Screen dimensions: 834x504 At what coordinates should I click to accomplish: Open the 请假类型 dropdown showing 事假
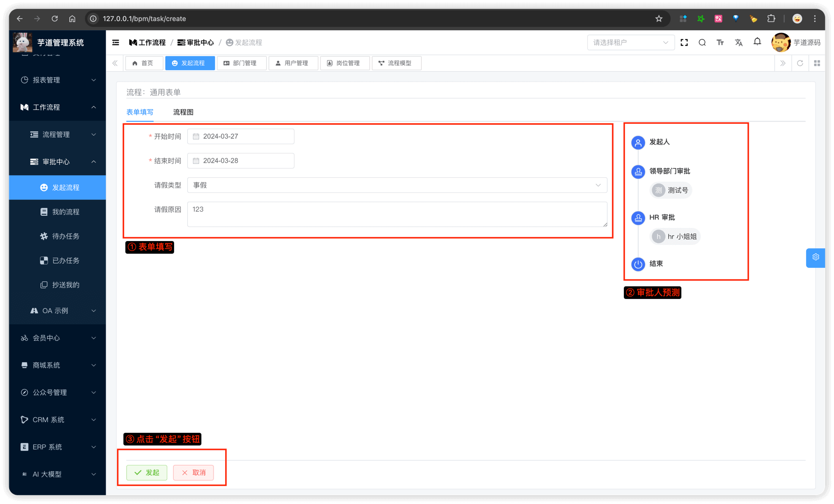coord(397,185)
